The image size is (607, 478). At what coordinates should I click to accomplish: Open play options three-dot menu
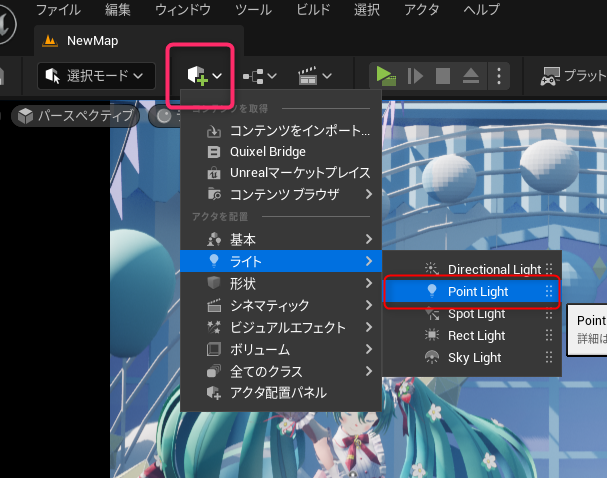499,75
